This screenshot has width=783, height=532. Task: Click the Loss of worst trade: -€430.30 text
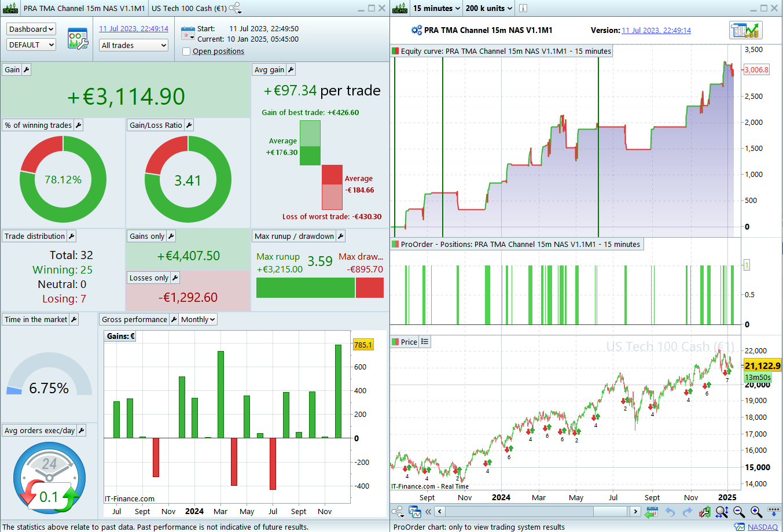click(x=332, y=216)
